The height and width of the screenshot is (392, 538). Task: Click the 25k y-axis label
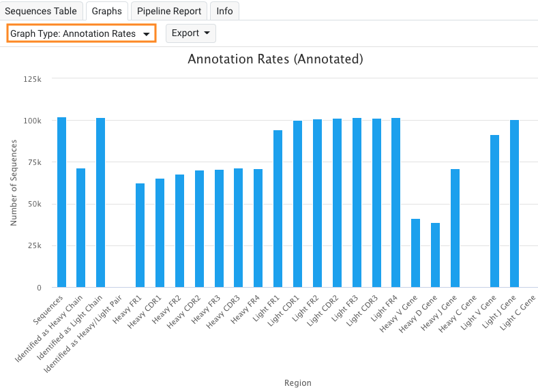click(35, 245)
